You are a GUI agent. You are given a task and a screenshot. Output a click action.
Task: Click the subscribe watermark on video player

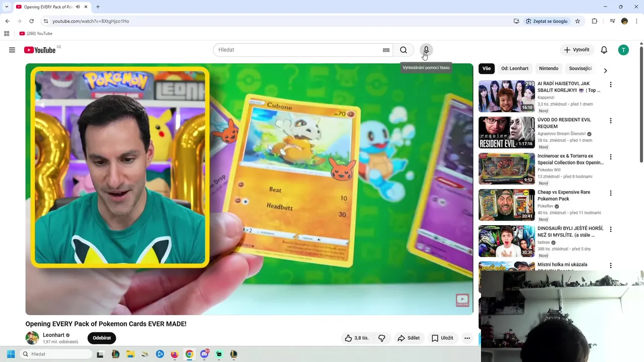462,300
